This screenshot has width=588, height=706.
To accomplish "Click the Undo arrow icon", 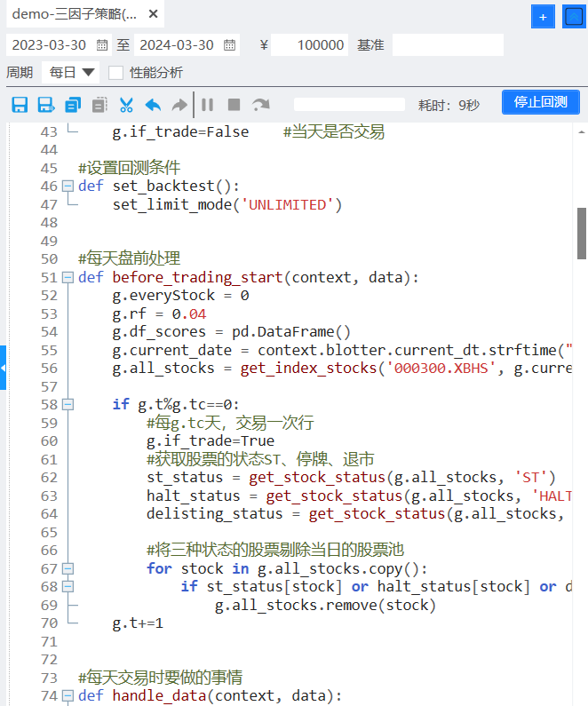I will (x=153, y=105).
